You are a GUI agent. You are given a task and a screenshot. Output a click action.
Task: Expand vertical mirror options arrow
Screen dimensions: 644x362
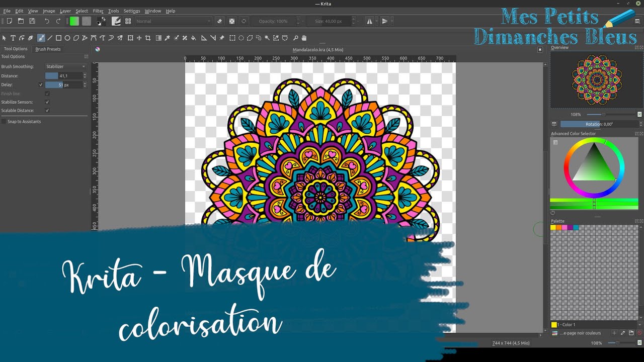(x=392, y=21)
